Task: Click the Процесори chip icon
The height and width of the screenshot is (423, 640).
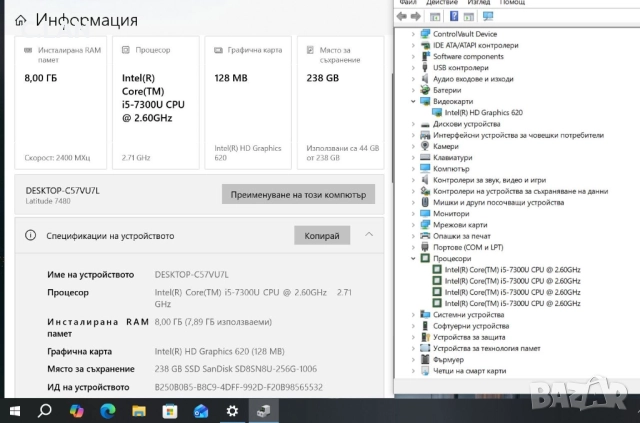Action: point(425,258)
